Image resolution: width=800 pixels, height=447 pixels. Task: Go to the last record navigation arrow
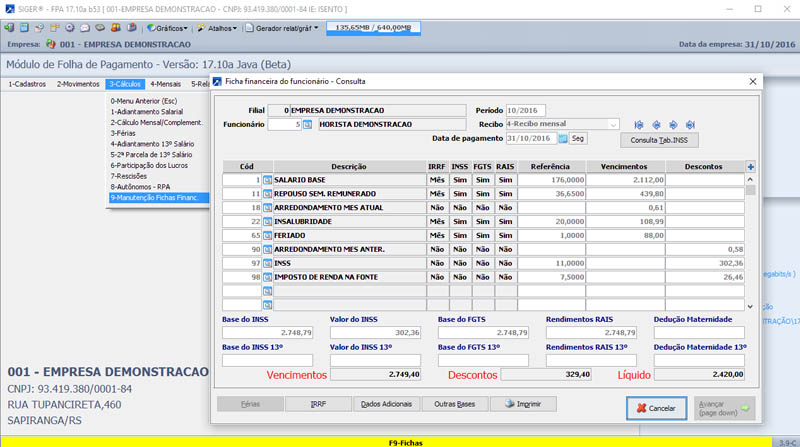(690, 125)
